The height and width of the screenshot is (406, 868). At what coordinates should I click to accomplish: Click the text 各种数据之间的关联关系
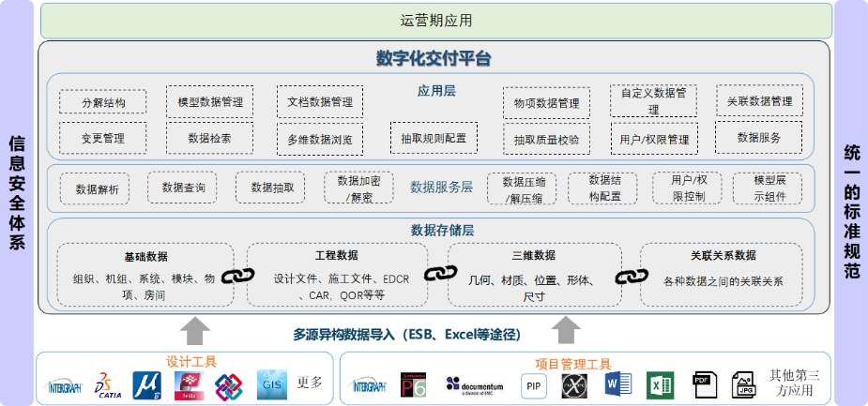click(723, 281)
